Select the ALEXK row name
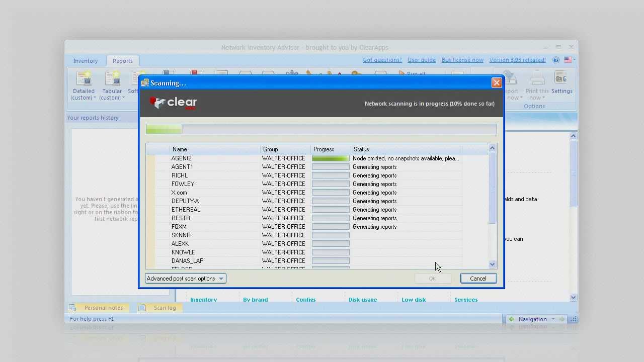644x362 pixels. (180, 244)
